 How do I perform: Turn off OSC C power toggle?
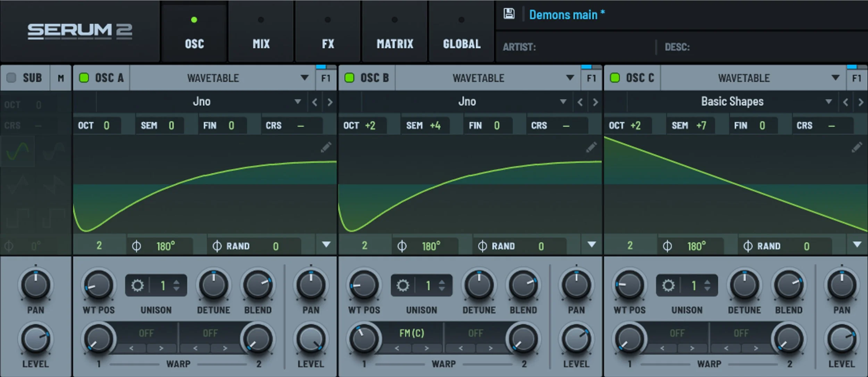(615, 78)
